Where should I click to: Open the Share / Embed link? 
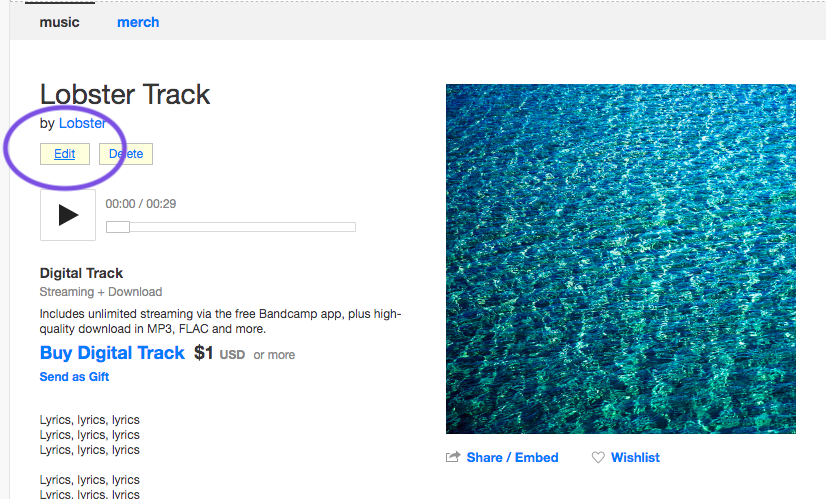512,457
